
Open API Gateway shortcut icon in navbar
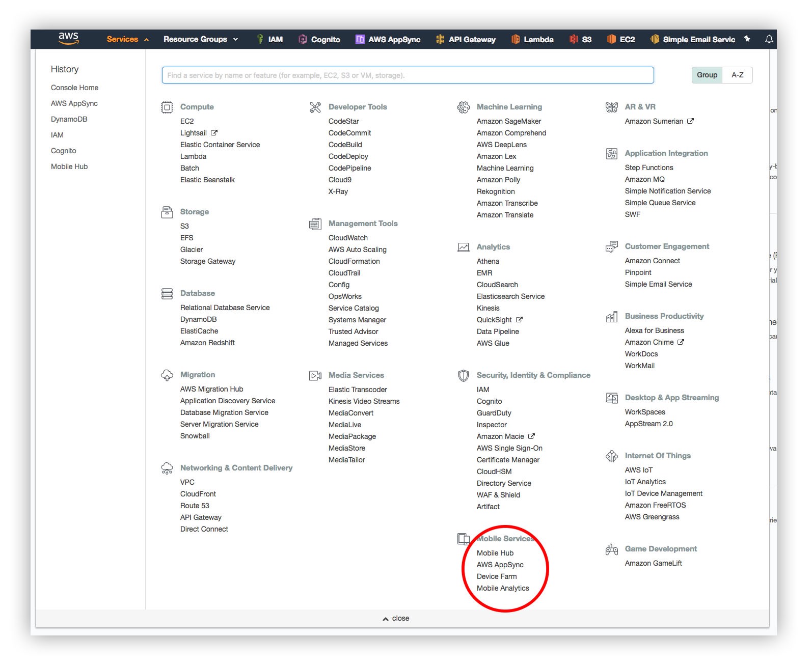(440, 39)
